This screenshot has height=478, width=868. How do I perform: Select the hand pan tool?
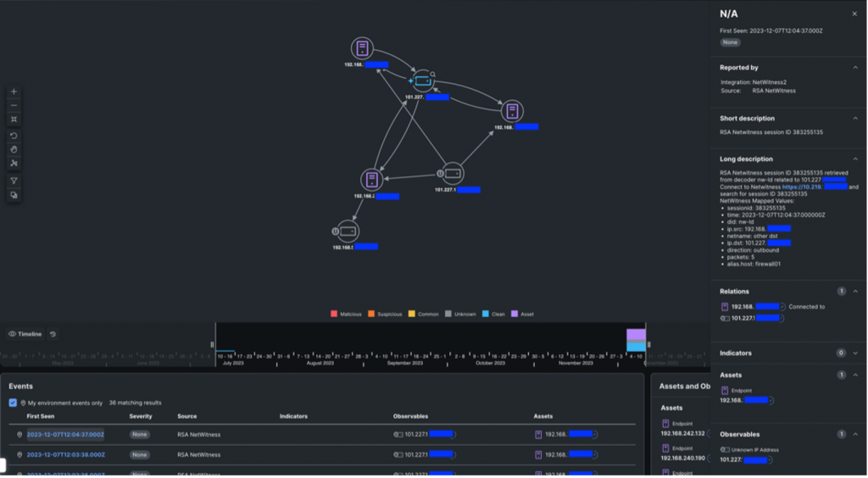click(x=14, y=149)
